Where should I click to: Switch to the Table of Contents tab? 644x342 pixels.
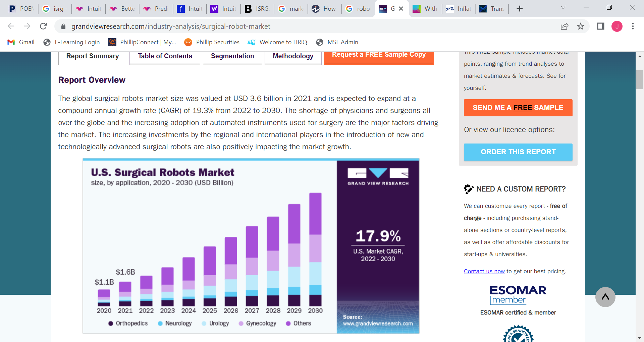coord(165,56)
